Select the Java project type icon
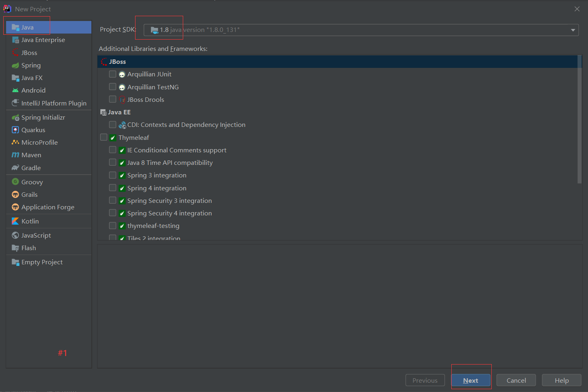The width and height of the screenshot is (588, 392). [x=16, y=27]
